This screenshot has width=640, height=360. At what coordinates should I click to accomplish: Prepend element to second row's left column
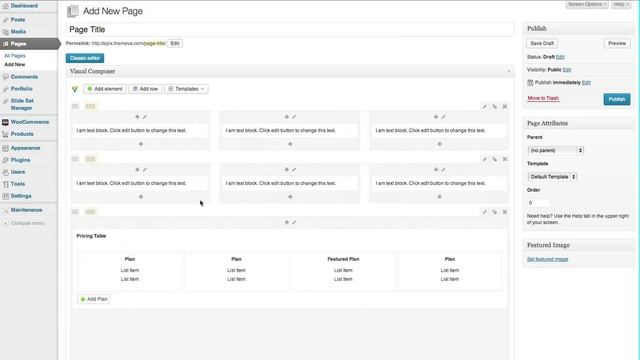(137, 169)
